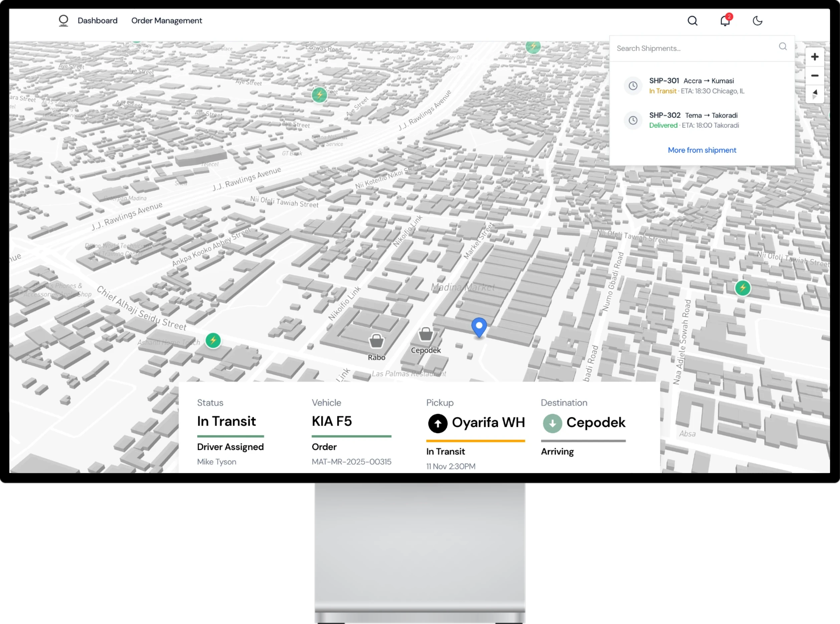Reset map bearing with the compass control
Image resolution: width=840 pixels, height=624 pixels.
pyautogui.click(x=815, y=94)
